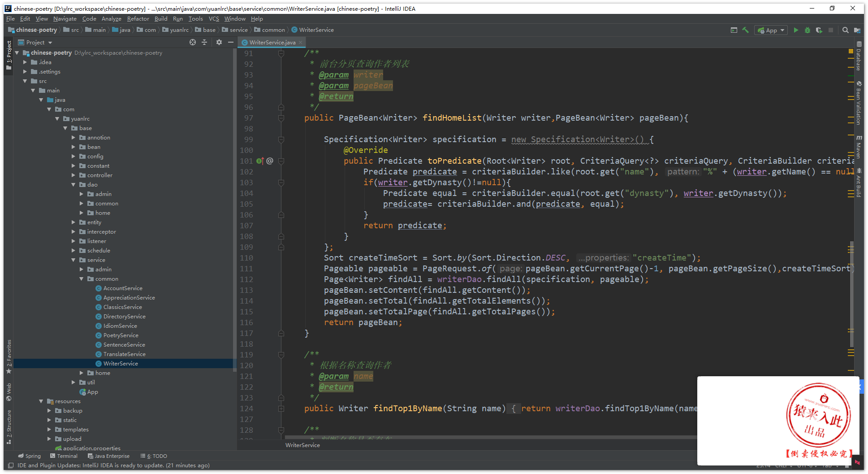Open Search Everywhere magnifier icon
The width and height of the screenshot is (868, 474).
pos(845,30)
